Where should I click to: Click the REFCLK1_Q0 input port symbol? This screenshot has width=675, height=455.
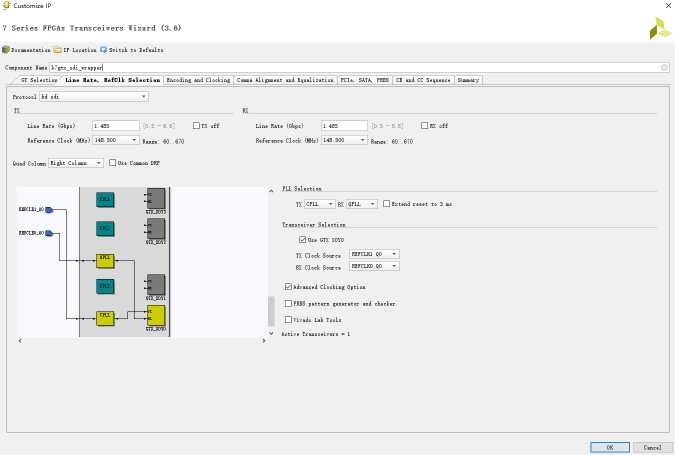tap(49, 210)
